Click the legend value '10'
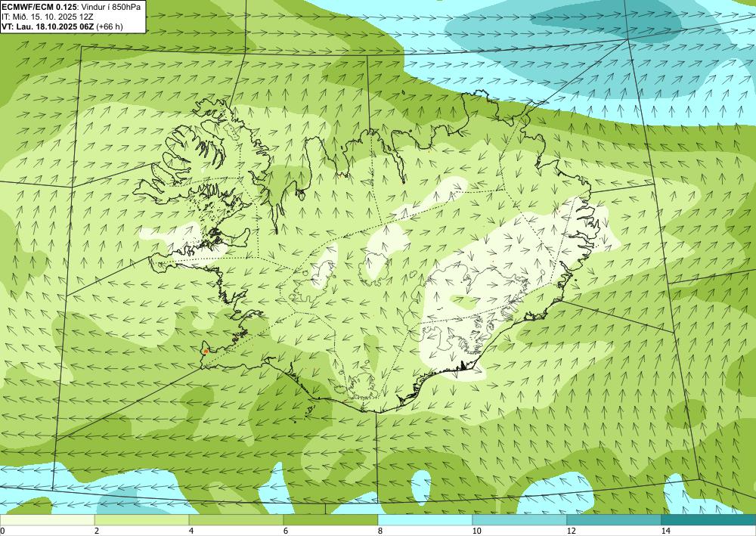Image resolution: width=756 pixels, height=536 pixels. click(476, 531)
